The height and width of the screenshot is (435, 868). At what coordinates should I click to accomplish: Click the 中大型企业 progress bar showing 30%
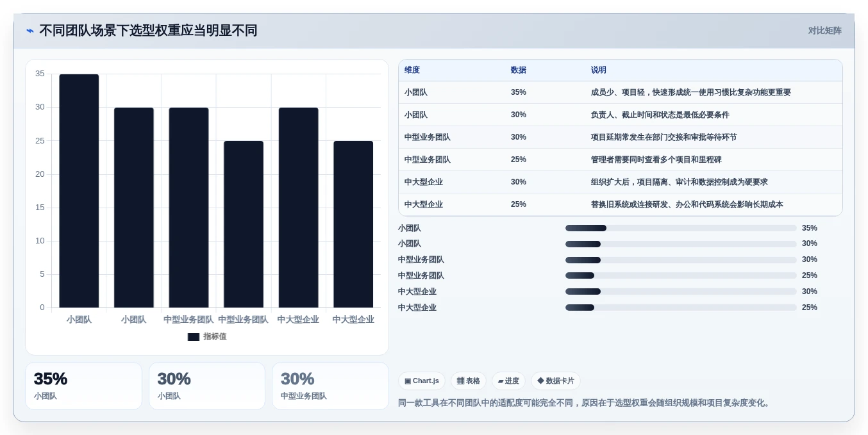click(681, 291)
